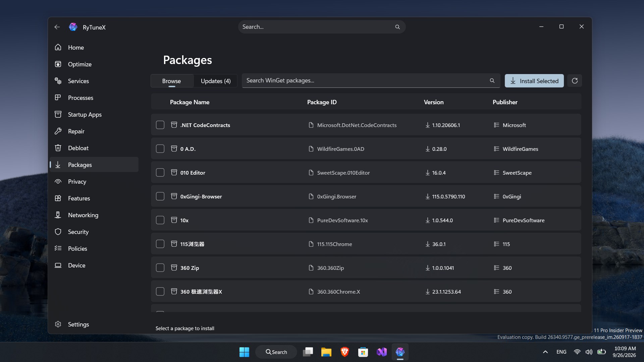Click the WinGet search magnifier icon
The height and width of the screenshot is (362, 644).
tap(492, 80)
